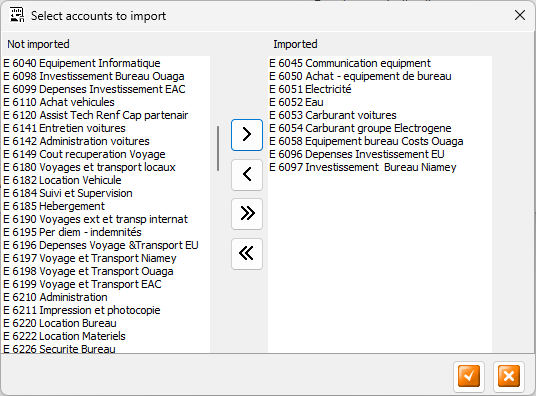Click the Not imported list scrollbar thumb
536x396 pixels.
218,148
